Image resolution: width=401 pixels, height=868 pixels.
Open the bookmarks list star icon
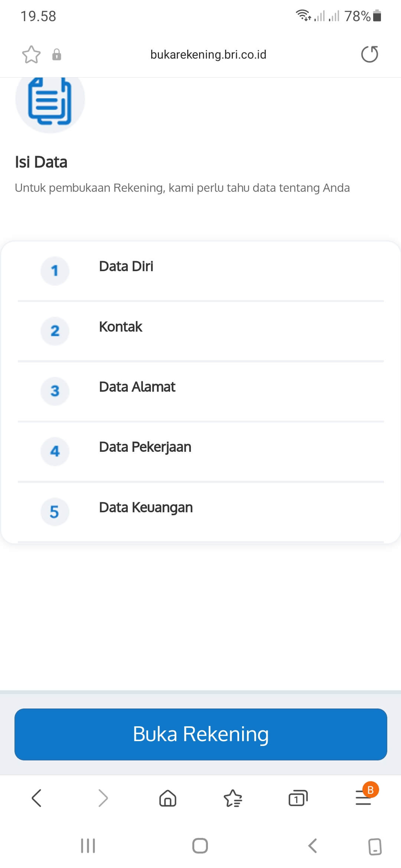coord(233,798)
